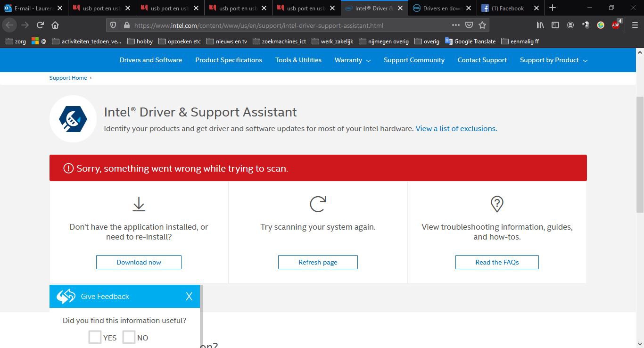Click the Download now button
This screenshot has height=348, width=644.
tap(139, 262)
